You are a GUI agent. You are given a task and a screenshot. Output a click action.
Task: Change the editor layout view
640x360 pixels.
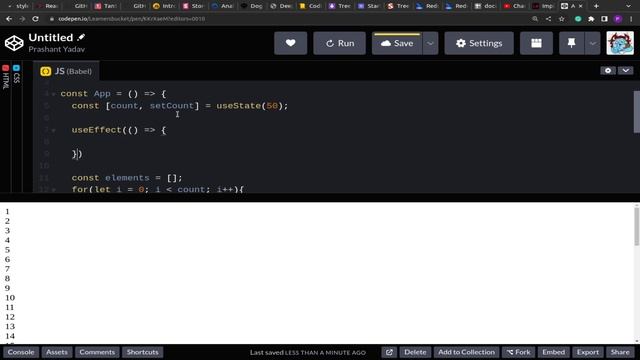pos(536,43)
